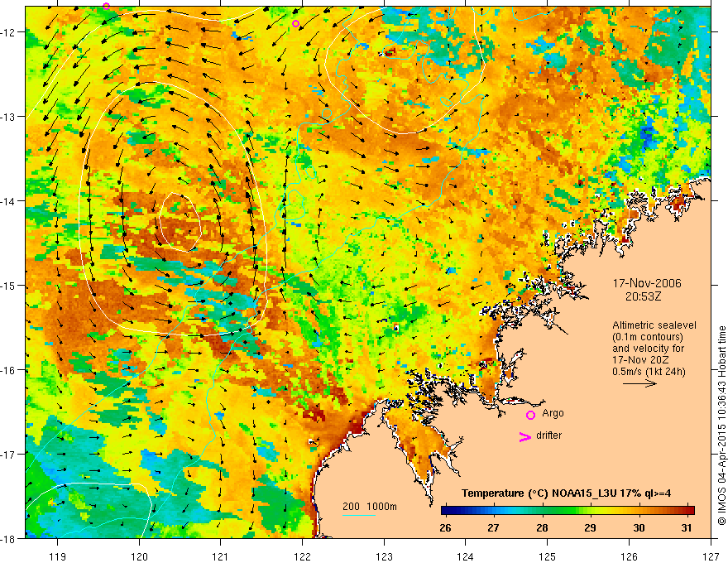Click the longitude axis label 124

[x=465, y=556]
